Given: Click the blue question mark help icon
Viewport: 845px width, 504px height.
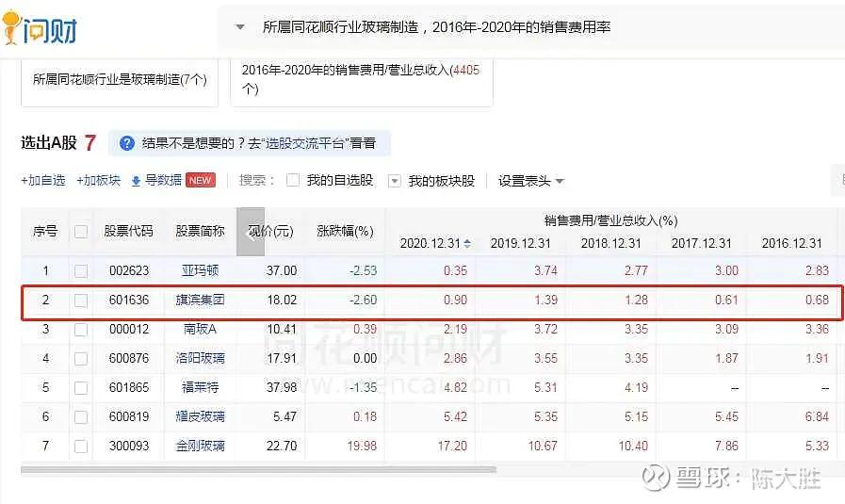Looking at the screenshot, I should [x=127, y=143].
